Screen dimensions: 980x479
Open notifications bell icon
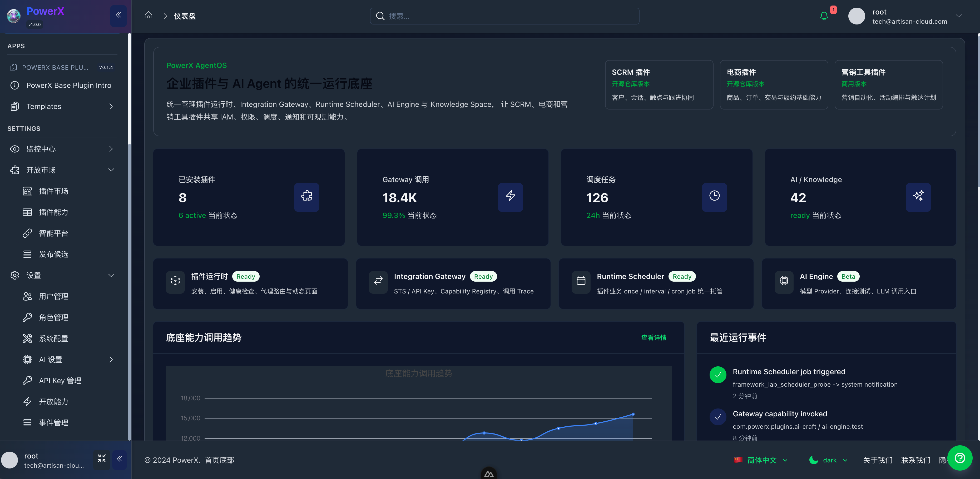click(x=824, y=16)
